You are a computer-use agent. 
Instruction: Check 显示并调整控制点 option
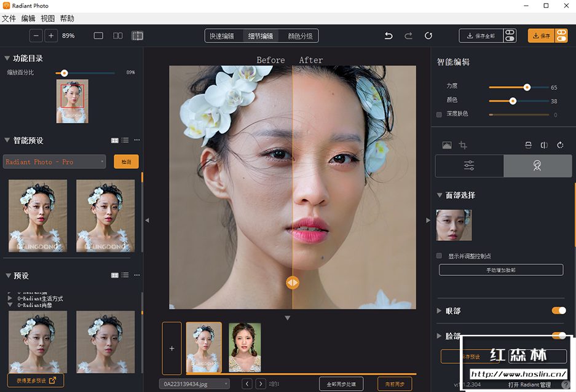point(439,256)
